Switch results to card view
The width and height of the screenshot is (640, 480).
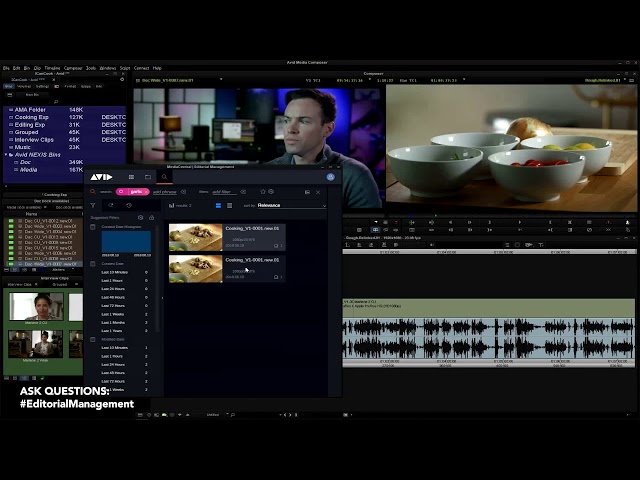[218, 205]
